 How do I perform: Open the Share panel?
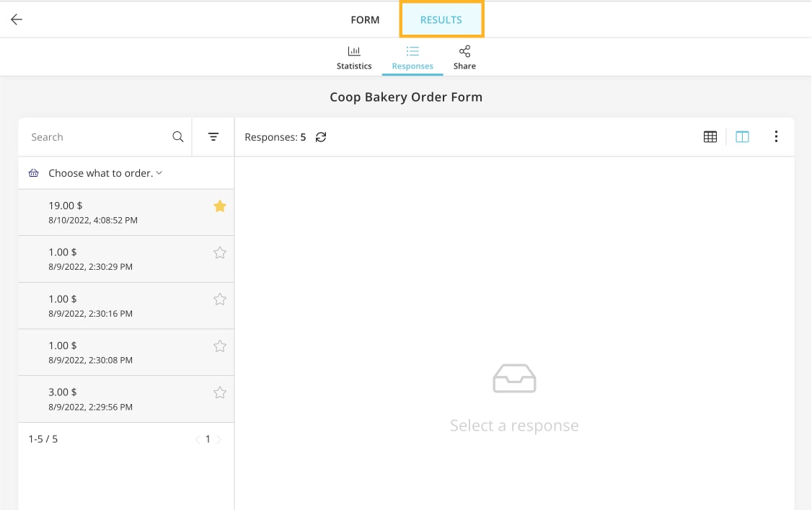coord(464,56)
